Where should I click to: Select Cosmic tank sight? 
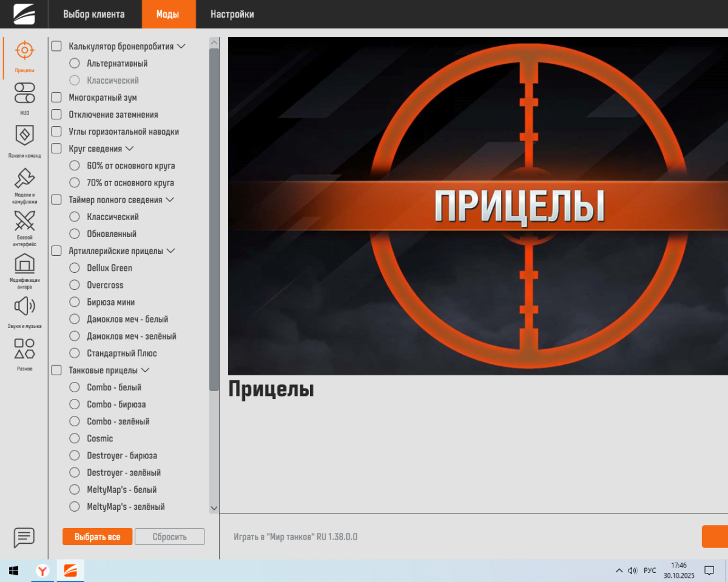point(75,438)
